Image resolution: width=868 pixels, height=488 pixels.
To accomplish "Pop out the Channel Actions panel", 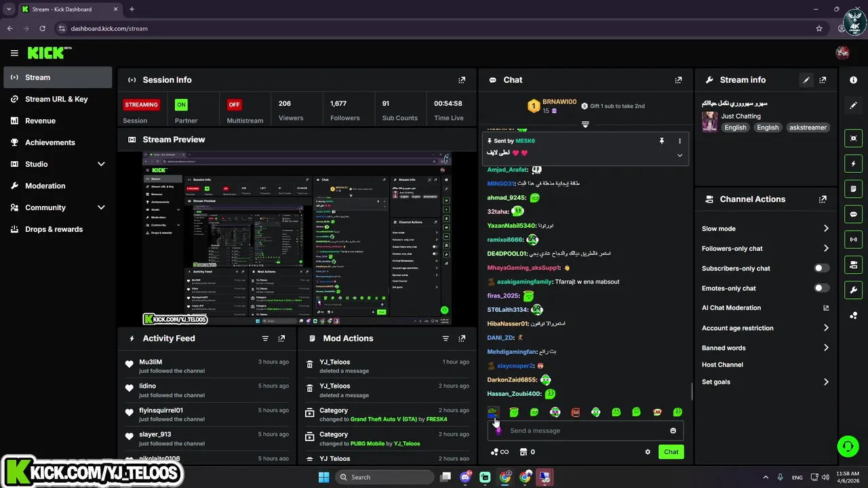I will pyautogui.click(x=823, y=199).
